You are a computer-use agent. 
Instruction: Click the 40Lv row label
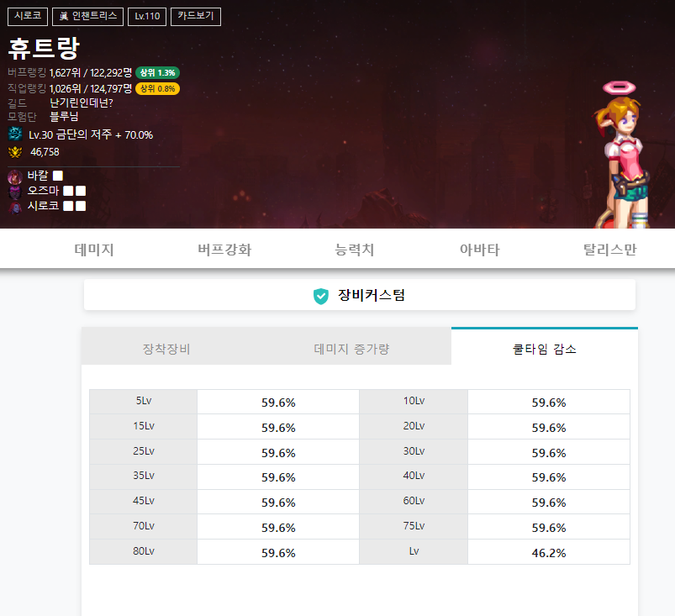coord(414,476)
